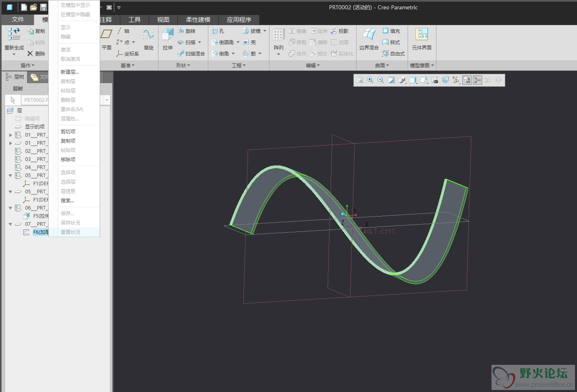Screen dimensions: 577x392
Task: Click the Chamfer (倒角) ribbon button
Action: [x=221, y=54]
